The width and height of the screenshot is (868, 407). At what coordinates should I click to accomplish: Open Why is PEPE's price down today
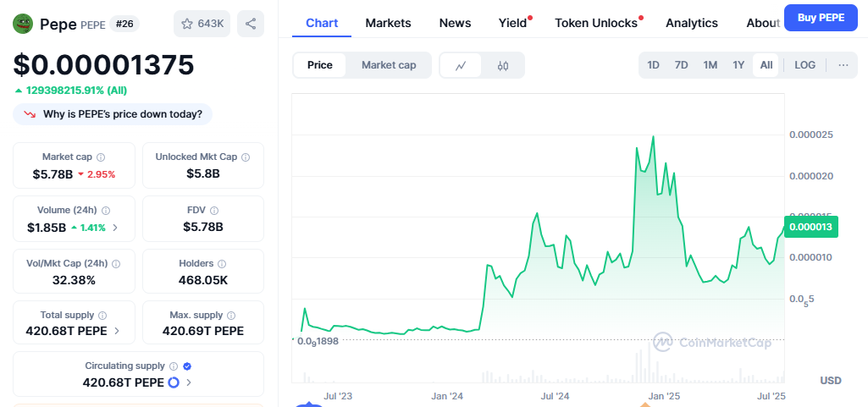click(x=113, y=114)
